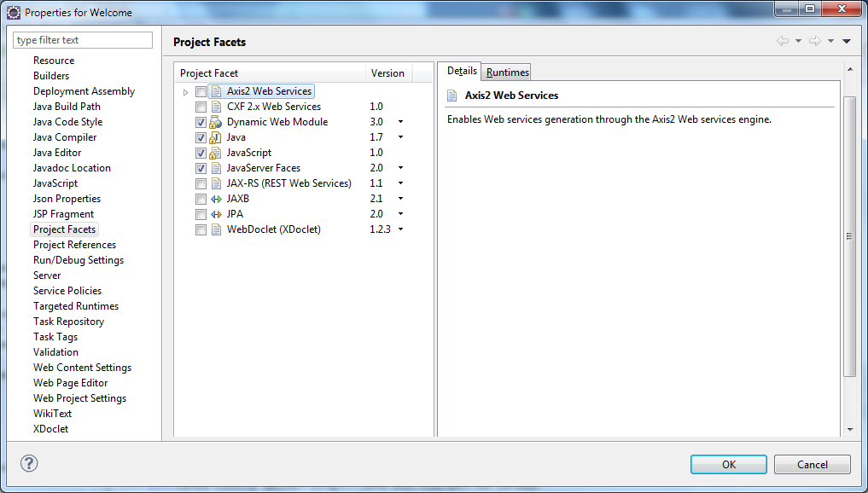Open the Resource properties page
Screen dimensions: 868x493
(54, 61)
